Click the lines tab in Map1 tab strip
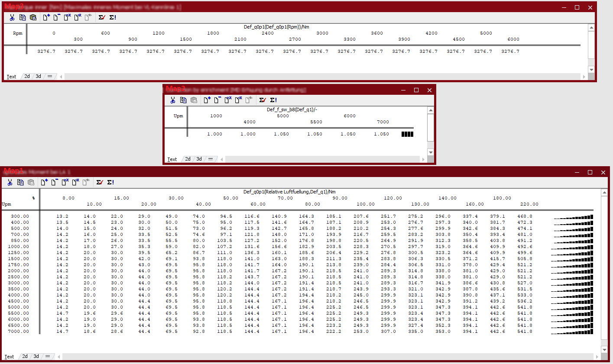613x364 pixels. pyautogui.click(x=48, y=356)
